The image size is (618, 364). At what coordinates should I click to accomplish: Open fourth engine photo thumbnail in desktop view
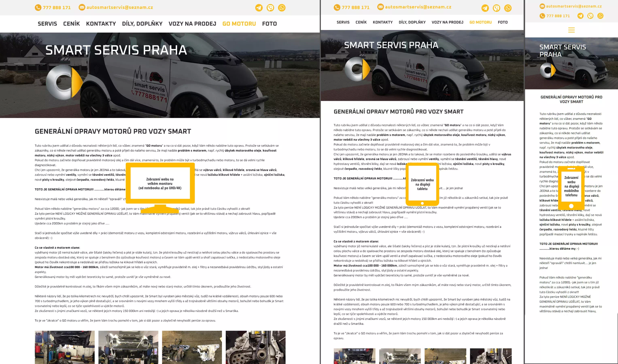click(x=256, y=347)
